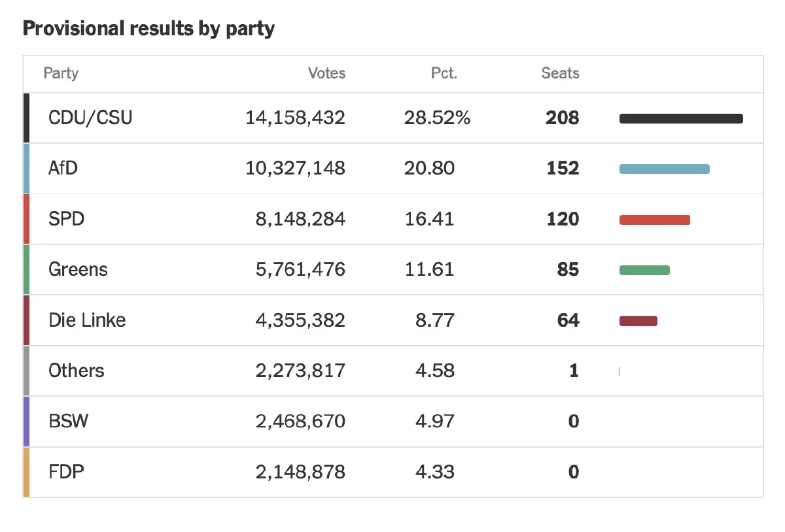Click the BSW purple color swatch
The image size is (785, 532).
26,421
